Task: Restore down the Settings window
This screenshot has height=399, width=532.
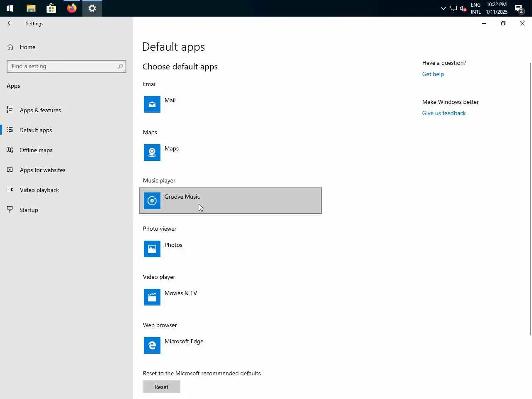Action: [x=503, y=23]
